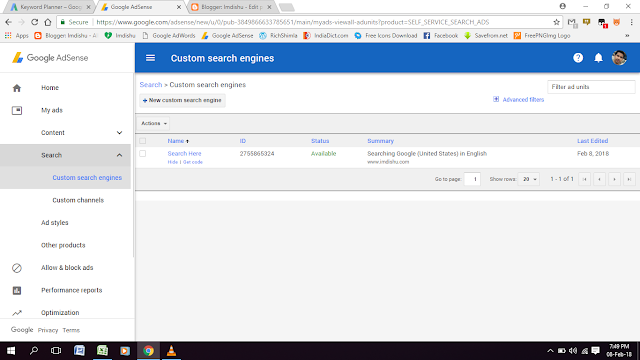The height and width of the screenshot is (360, 640).
Task: Go to the first page of results
Action: pos(584,179)
